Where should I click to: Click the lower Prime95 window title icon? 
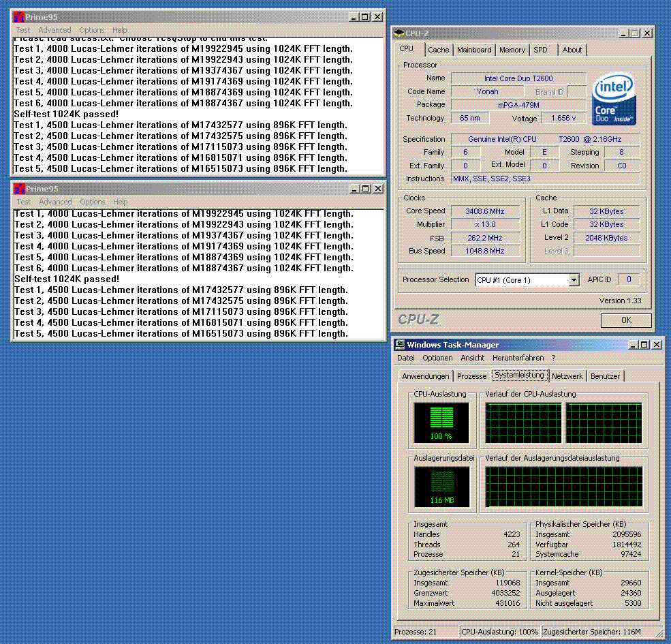click(x=20, y=189)
